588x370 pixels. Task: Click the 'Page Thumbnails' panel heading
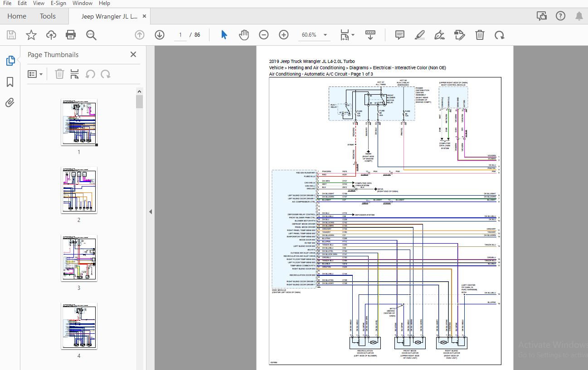(x=53, y=54)
